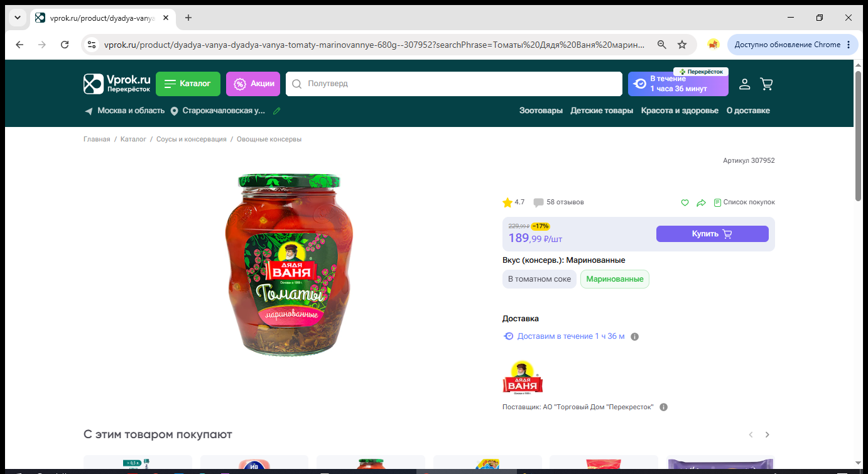Open Овощные консервы breadcrumb link
Viewport: 868px width, 474px height.
pos(269,140)
